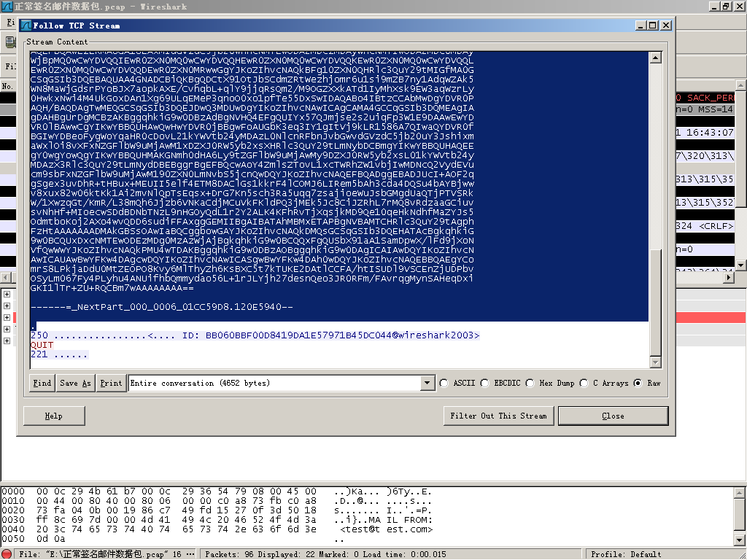747x560 pixels.
Task: Click the SACK_PER packet row in main window
Action: [705, 98]
